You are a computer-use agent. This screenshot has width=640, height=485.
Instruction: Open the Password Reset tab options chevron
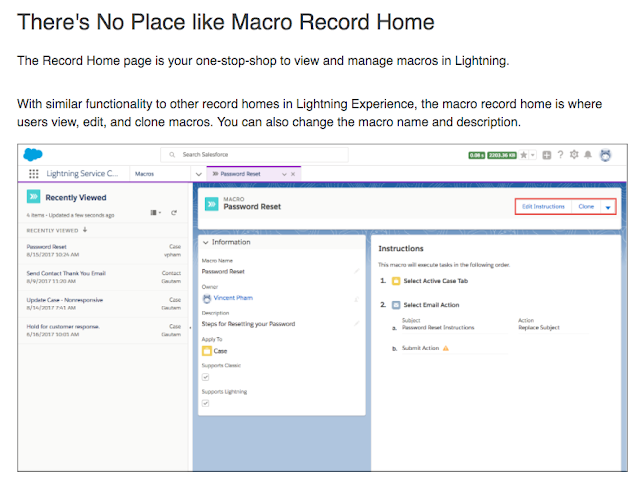[284, 174]
